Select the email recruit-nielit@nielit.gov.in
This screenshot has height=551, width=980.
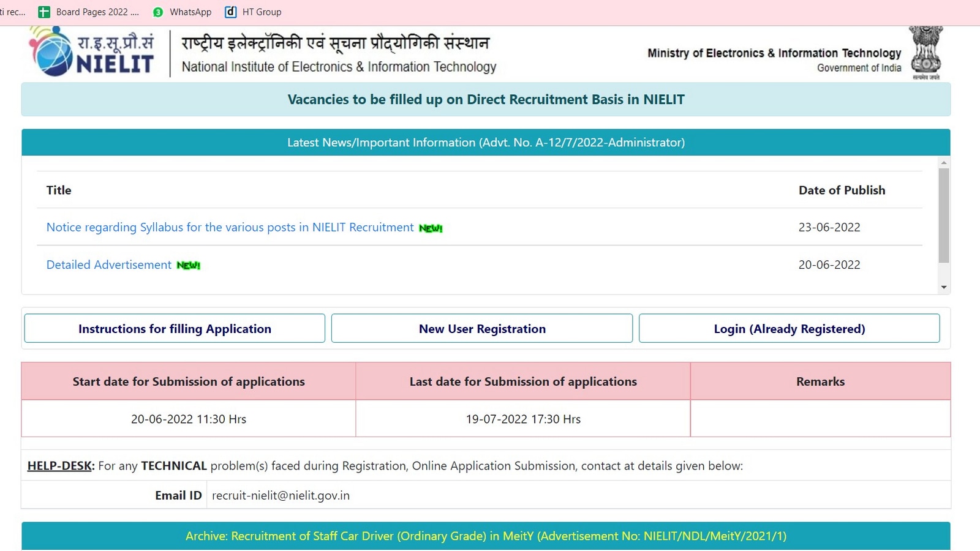tap(281, 495)
